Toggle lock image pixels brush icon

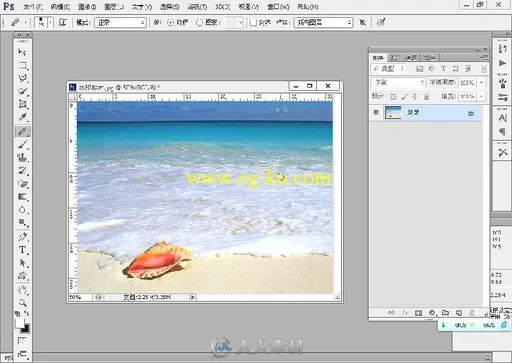[x=404, y=97]
